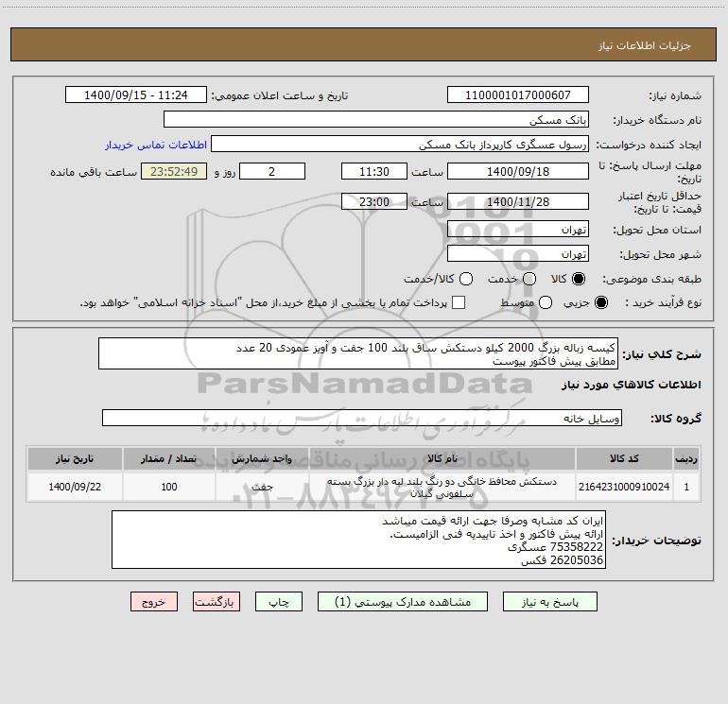Screen dimensions: 728x704
Task: Select the کالا radio button
Action: pyautogui.click(x=579, y=279)
